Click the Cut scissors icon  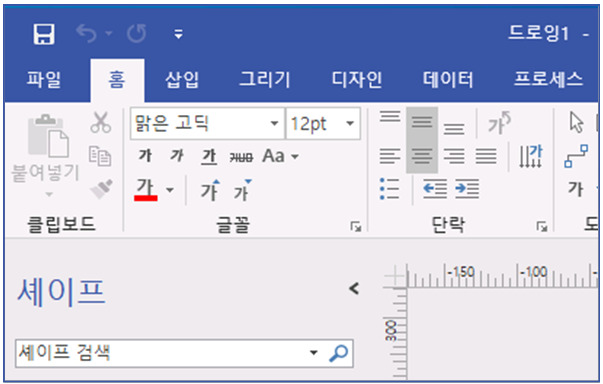pos(101,123)
